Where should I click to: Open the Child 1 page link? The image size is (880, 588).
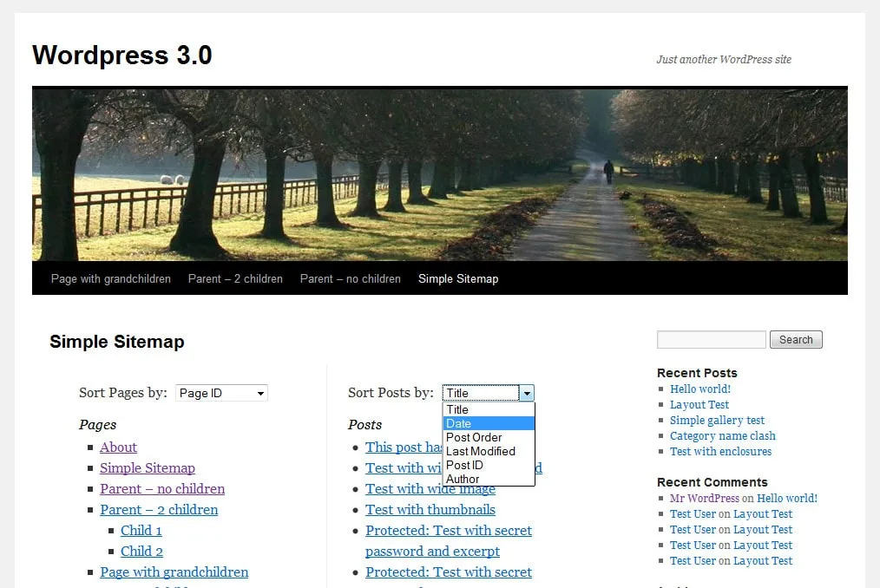click(x=141, y=530)
